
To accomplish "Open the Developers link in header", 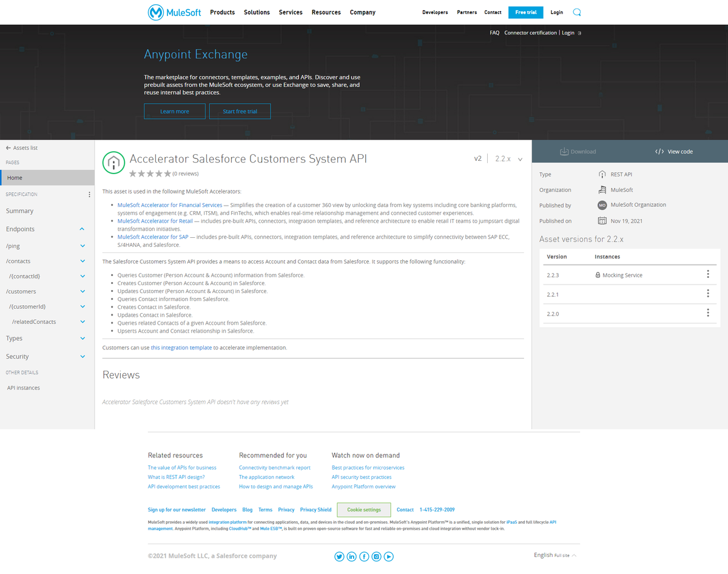I will click(x=435, y=12).
